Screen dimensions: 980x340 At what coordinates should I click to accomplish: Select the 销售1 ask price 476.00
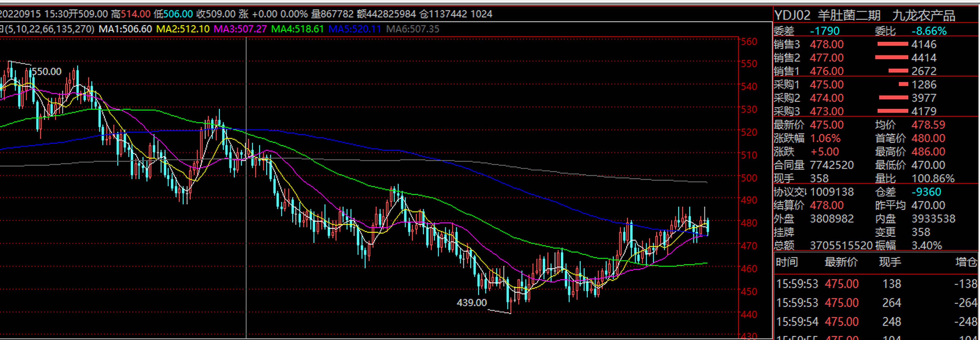click(826, 71)
